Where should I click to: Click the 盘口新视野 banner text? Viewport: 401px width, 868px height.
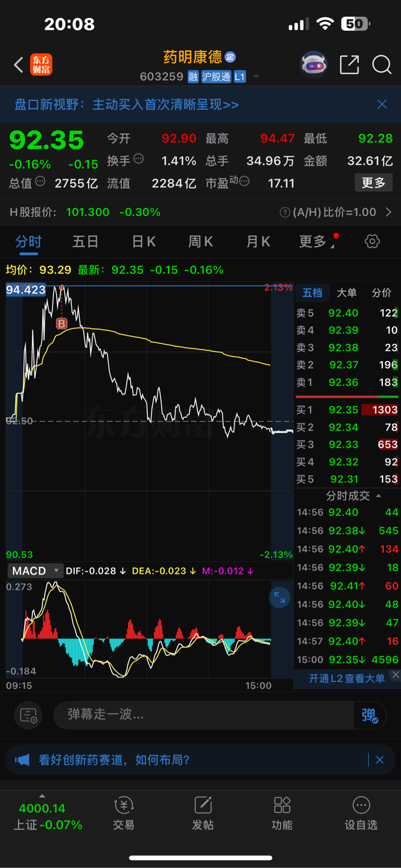point(126,104)
